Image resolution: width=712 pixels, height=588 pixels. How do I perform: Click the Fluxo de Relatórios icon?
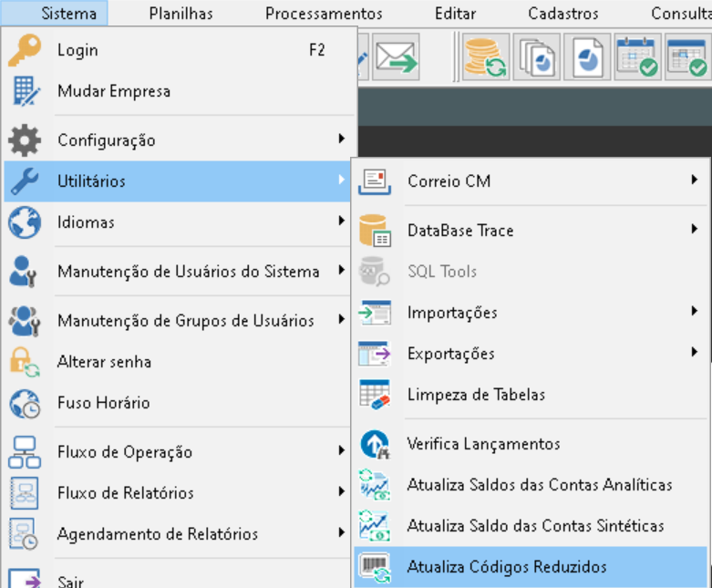tap(24, 493)
